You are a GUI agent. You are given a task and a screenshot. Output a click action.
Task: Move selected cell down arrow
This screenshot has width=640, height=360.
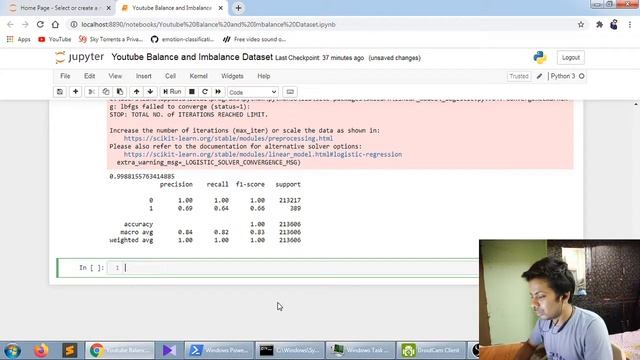point(150,92)
